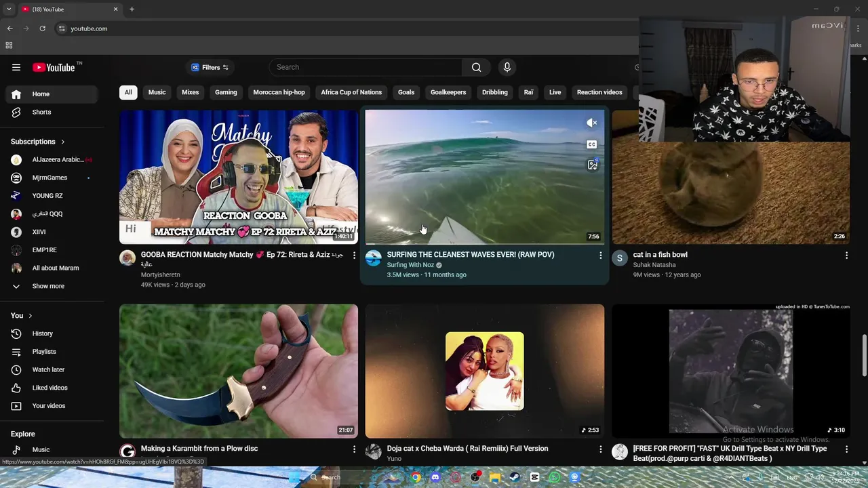Expand the You section chevron
Image resolution: width=868 pixels, height=488 pixels.
coord(31,316)
